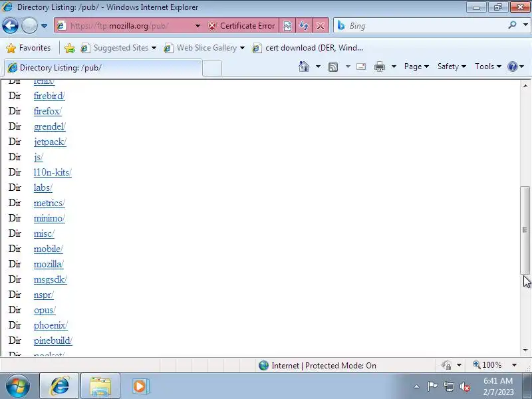Open the opus/ directory link

tap(45, 310)
